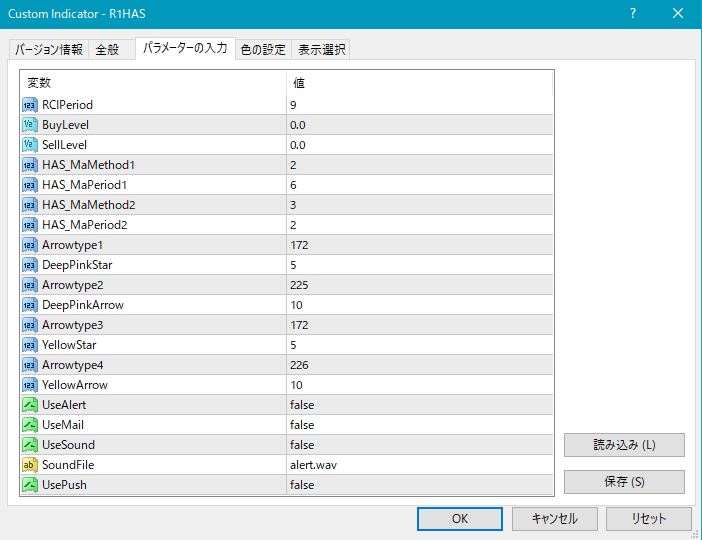The height and width of the screenshot is (540, 702).
Task: Click the double-type icon beside BuyLevel
Action: pos(30,125)
